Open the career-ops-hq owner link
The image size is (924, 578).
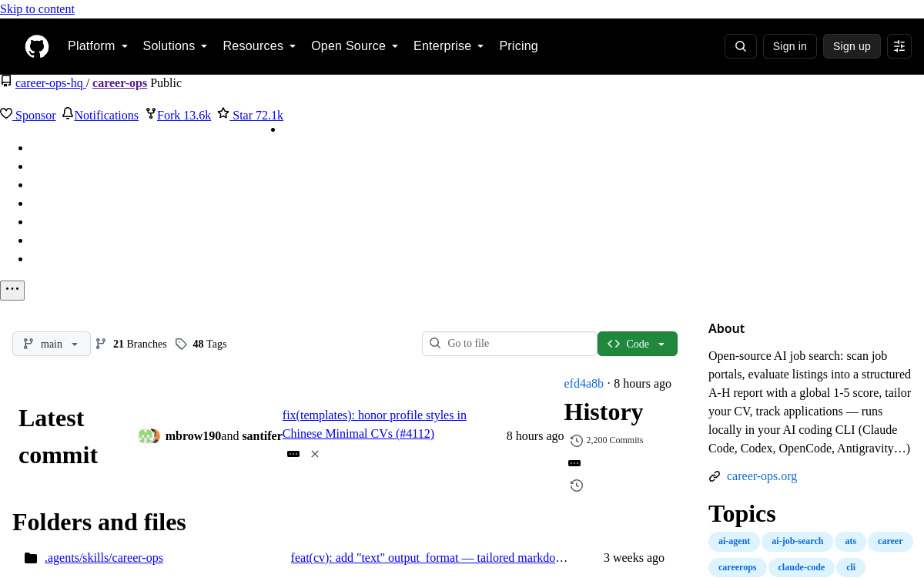(x=49, y=83)
